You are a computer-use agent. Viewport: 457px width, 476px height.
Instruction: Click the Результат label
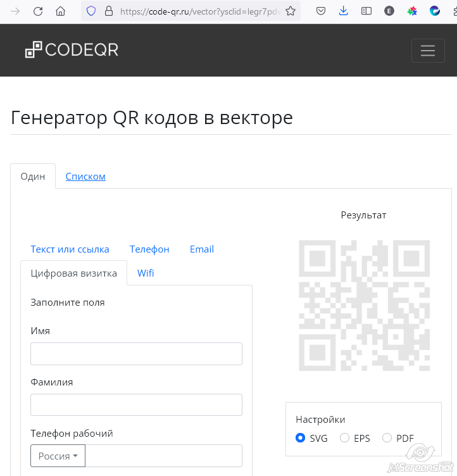[363, 215]
